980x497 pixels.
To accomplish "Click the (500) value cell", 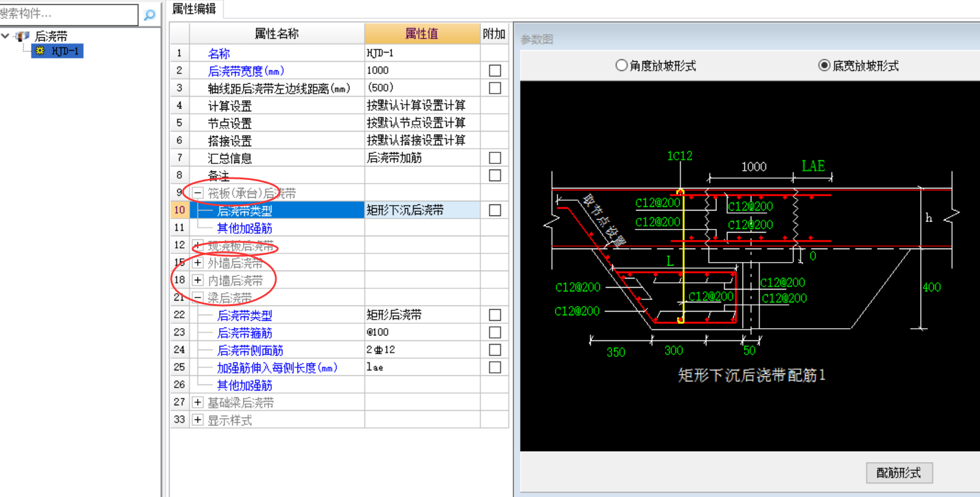I will [422, 88].
